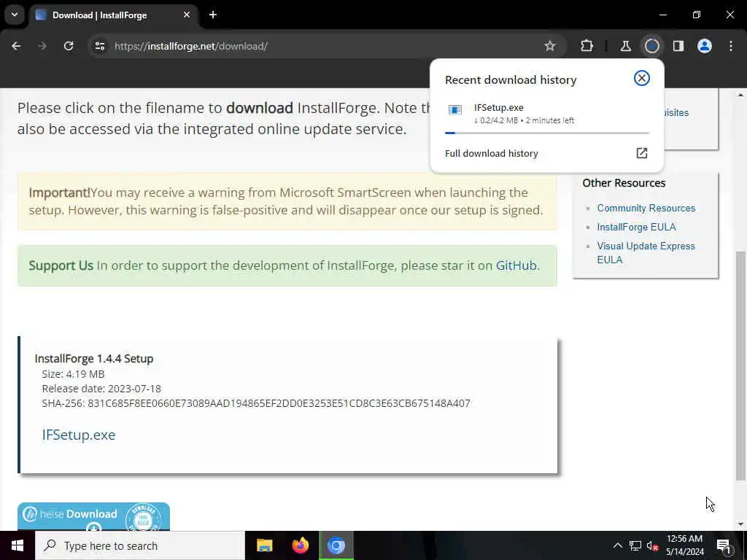Click the IFSetup.exe file icon in downloads
The height and width of the screenshot is (560, 747).
(x=455, y=110)
